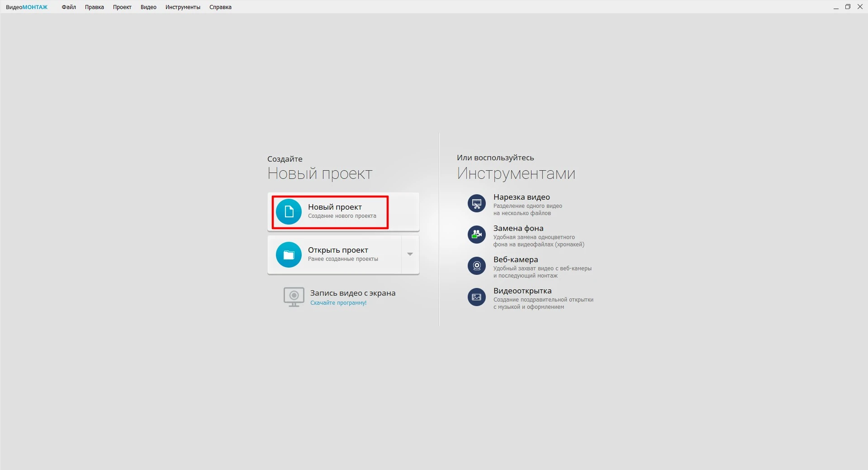
Task: Open the Видео menu
Action: [148, 7]
